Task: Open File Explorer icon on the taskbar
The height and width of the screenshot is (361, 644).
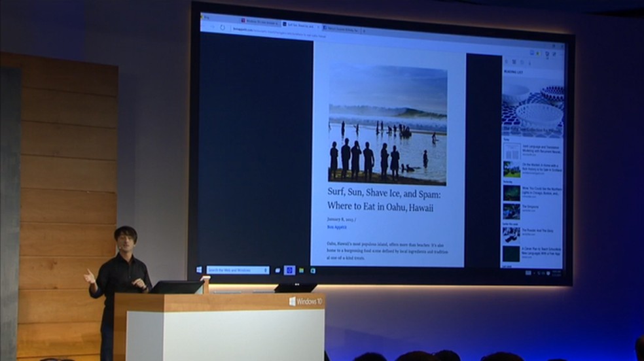Action: pyautogui.click(x=302, y=270)
